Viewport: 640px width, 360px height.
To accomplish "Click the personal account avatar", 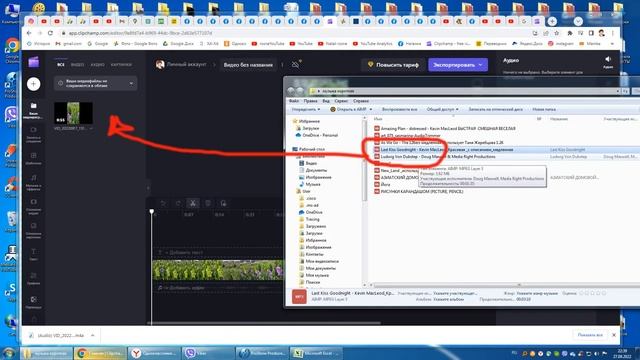I will tap(160, 64).
